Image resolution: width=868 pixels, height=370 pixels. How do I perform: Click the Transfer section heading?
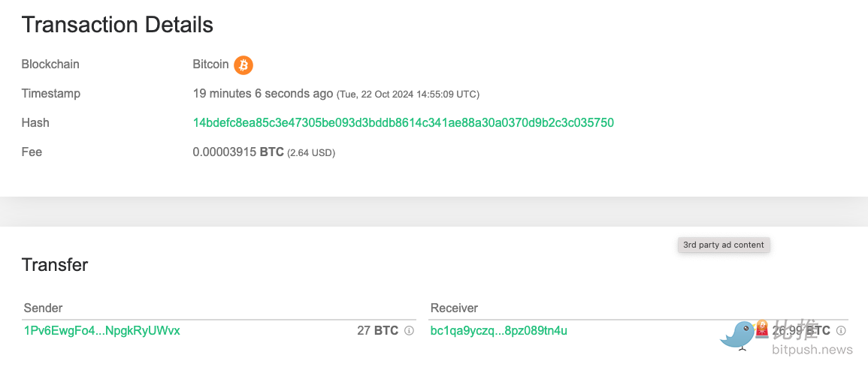[x=55, y=265]
